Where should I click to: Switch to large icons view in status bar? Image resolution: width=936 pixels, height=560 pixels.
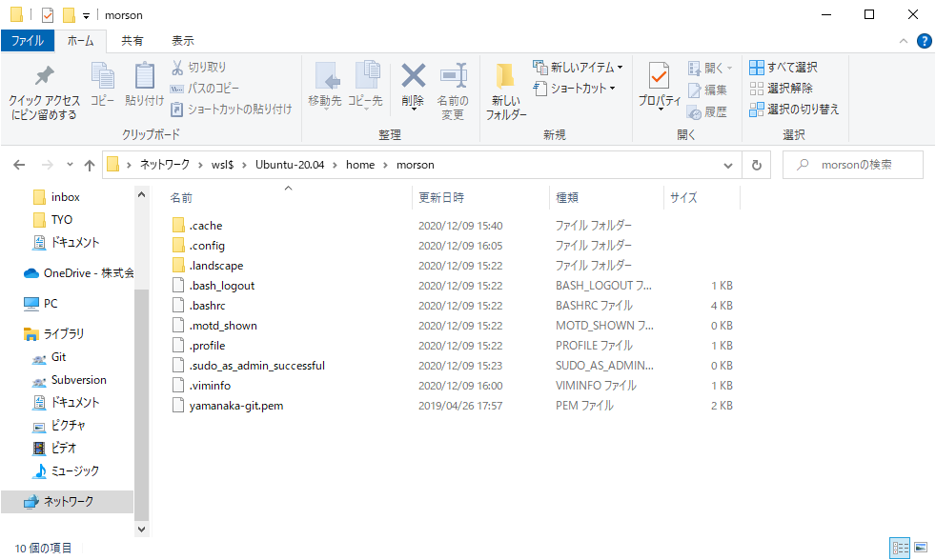click(x=921, y=548)
